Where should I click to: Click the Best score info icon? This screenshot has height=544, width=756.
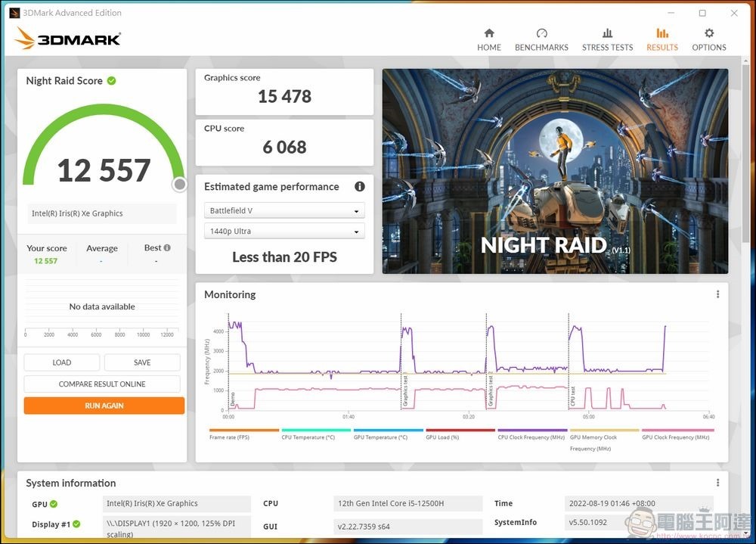coord(167,247)
